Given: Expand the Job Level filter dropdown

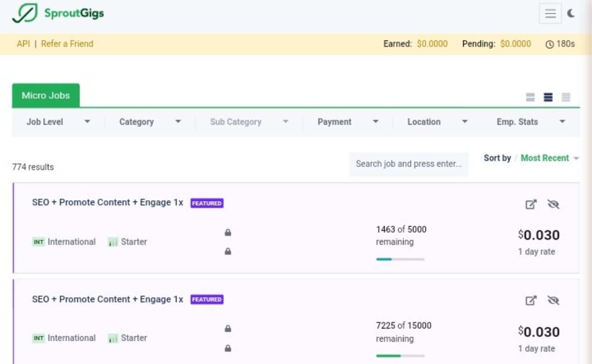Looking at the screenshot, I should [58, 122].
